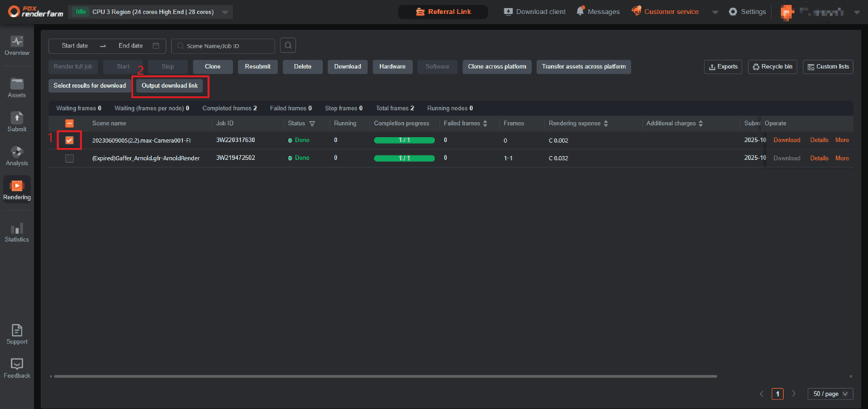868x409 pixels.
Task: Uncheck the 20230609005 max-Camera001 job checkbox
Action: 69,140
